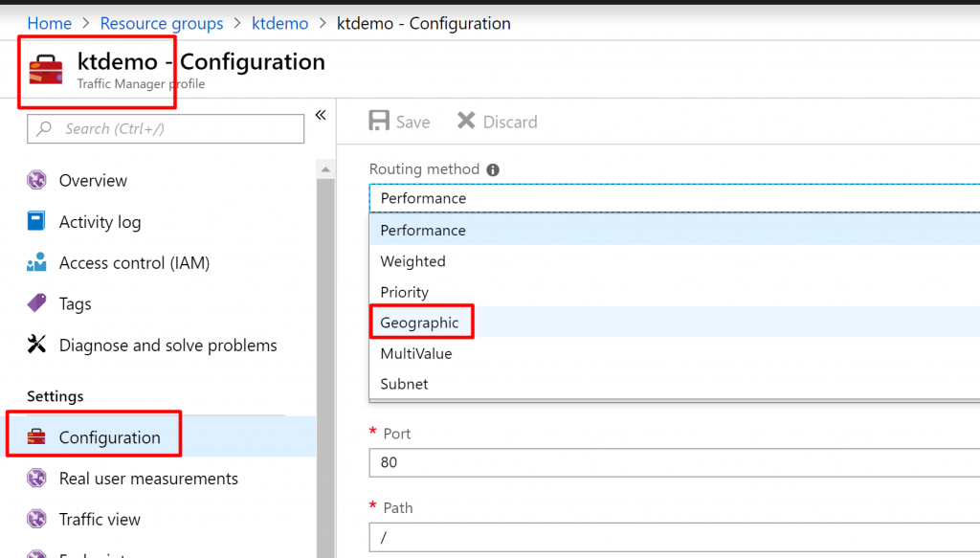Go to Access control (IAM)
This screenshot has height=558, width=980.
[134, 263]
